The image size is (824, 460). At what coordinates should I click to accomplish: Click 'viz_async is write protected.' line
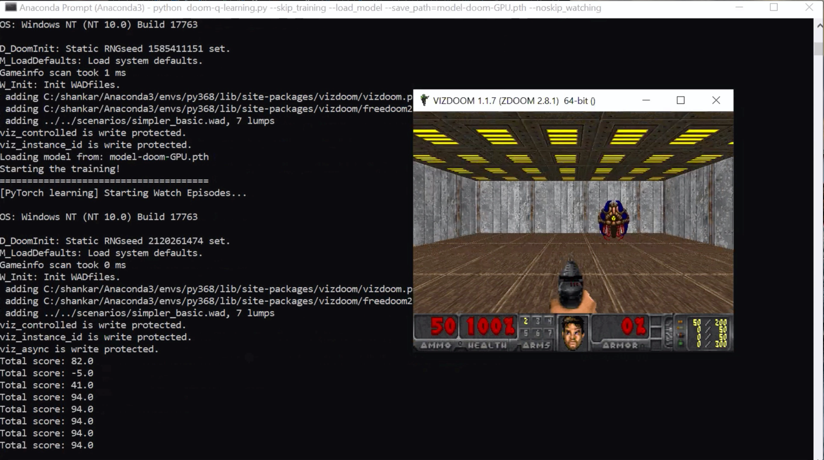point(79,349)
